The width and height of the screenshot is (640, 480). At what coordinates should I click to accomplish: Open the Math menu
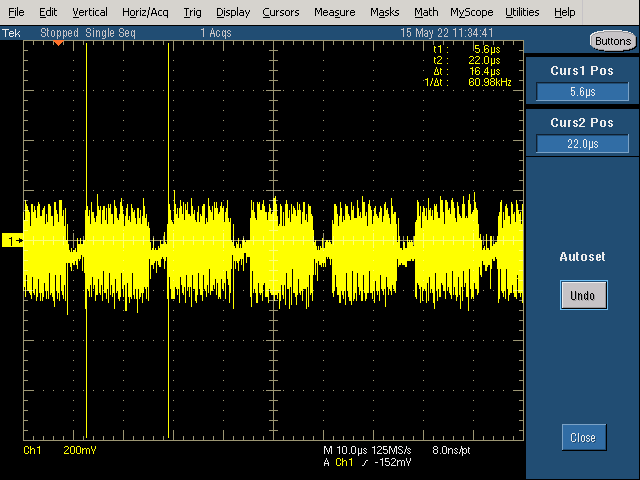click(426, 12)
